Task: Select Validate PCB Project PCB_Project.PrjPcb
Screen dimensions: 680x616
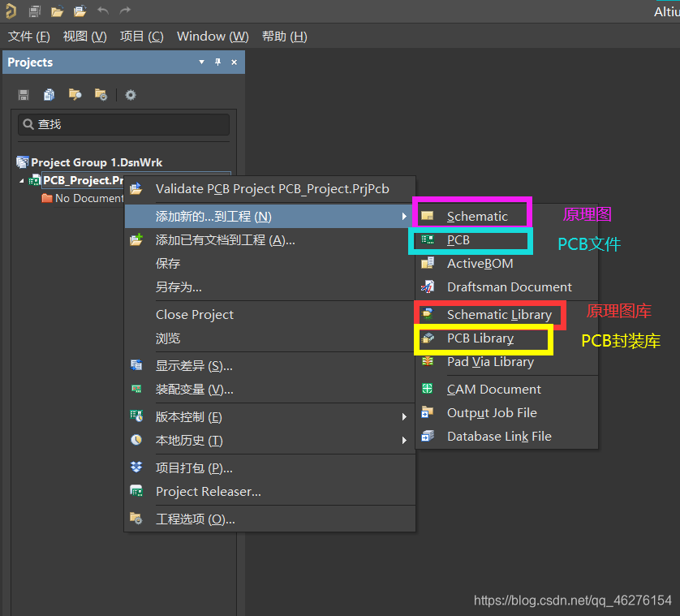Action: 270,189
